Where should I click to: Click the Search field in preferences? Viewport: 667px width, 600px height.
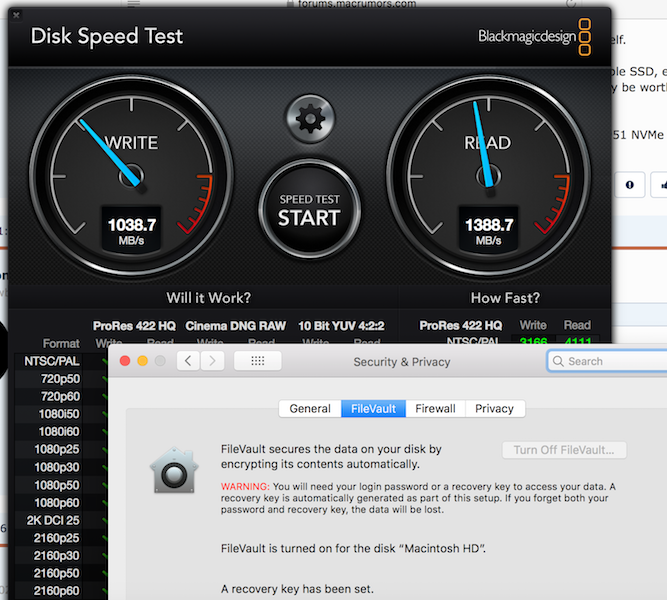point(608,361)
